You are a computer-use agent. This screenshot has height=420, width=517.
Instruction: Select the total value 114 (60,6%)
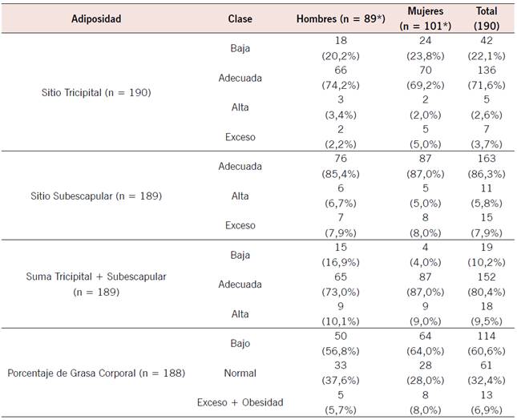click(x=486, y=343)
